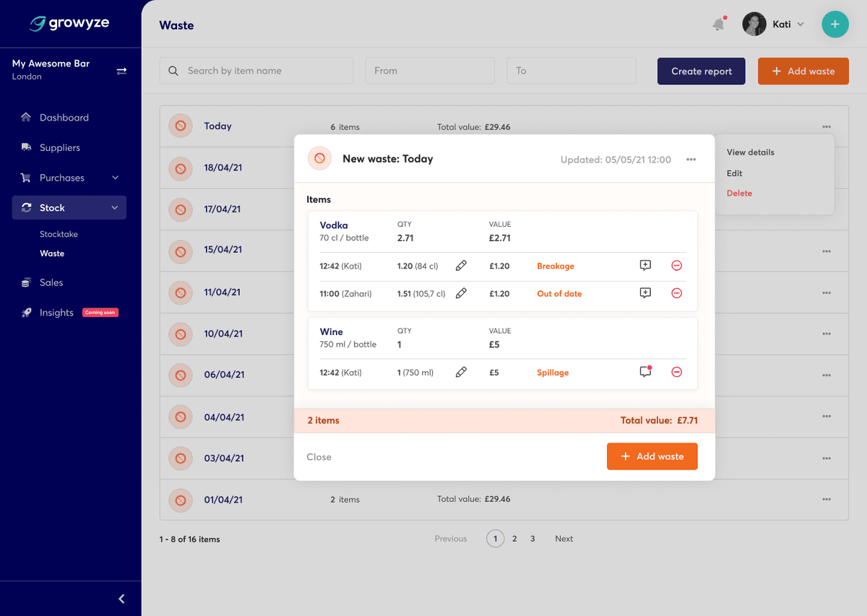Open the Dashboard from the sidebar
This screenshot has width=867, height=616.
point(65,117)
